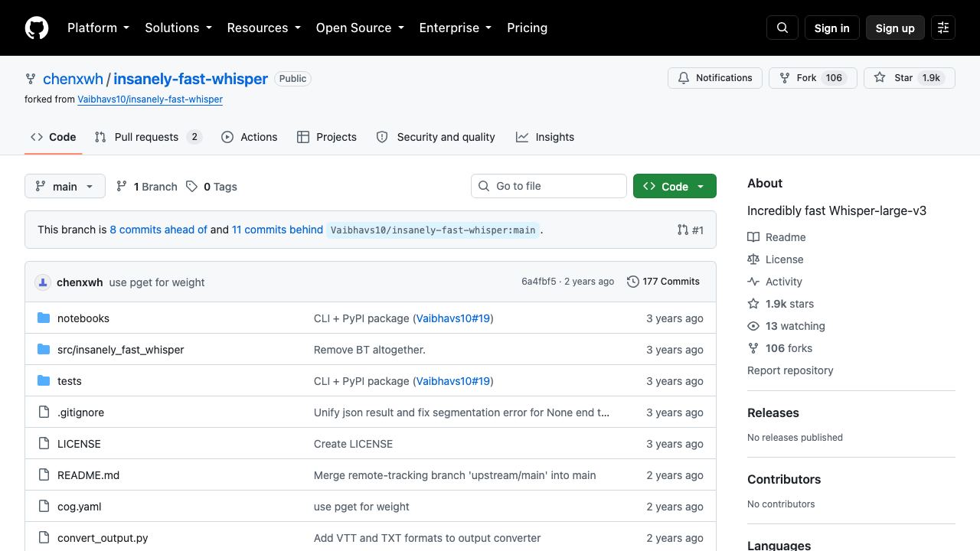View the 0 Tags link

[211, 187]
